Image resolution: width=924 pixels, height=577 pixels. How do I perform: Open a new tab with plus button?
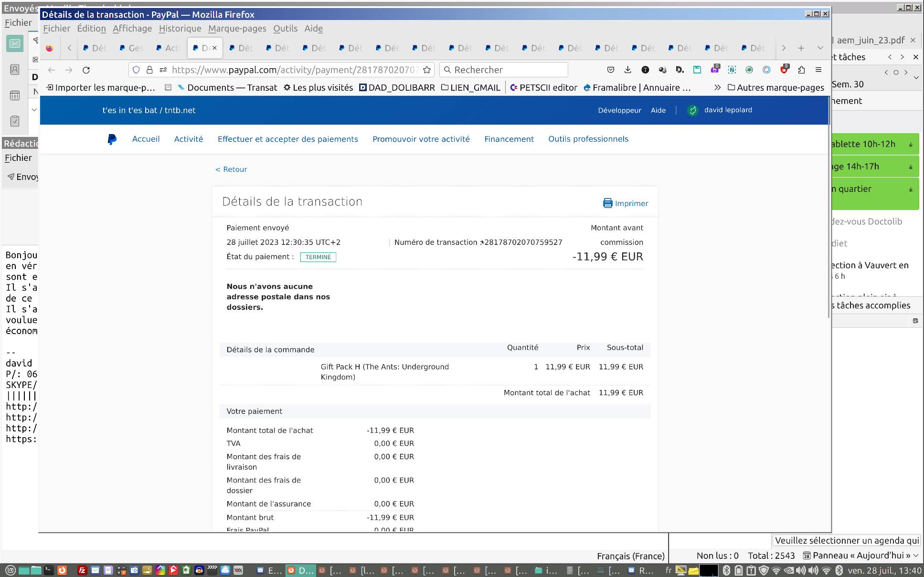point(801,48)
